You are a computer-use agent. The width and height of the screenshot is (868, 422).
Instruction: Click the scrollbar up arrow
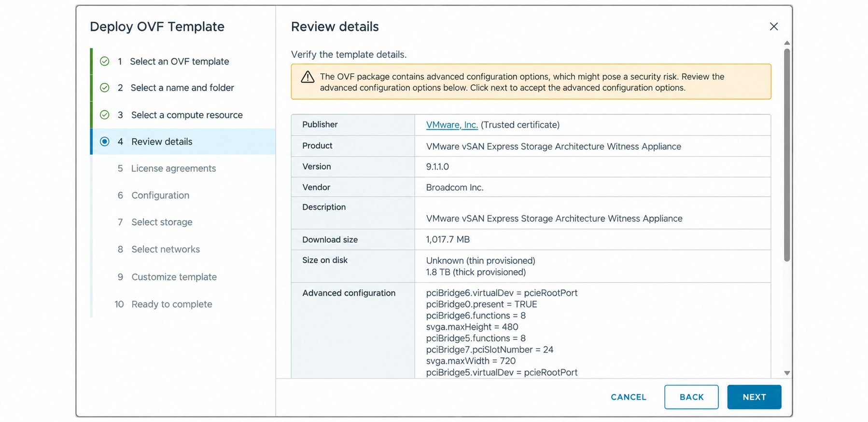[x=787, y=43]
